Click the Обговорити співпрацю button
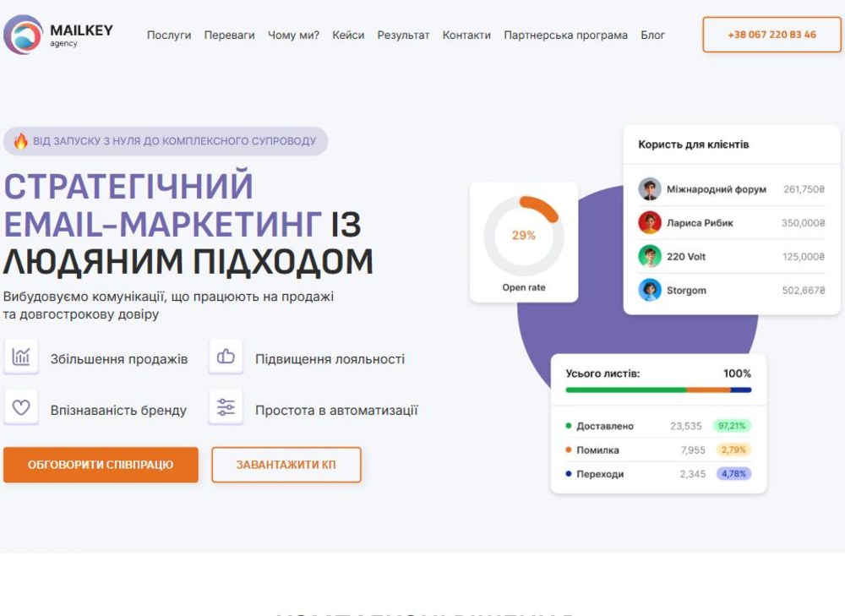 click(101, 465)
